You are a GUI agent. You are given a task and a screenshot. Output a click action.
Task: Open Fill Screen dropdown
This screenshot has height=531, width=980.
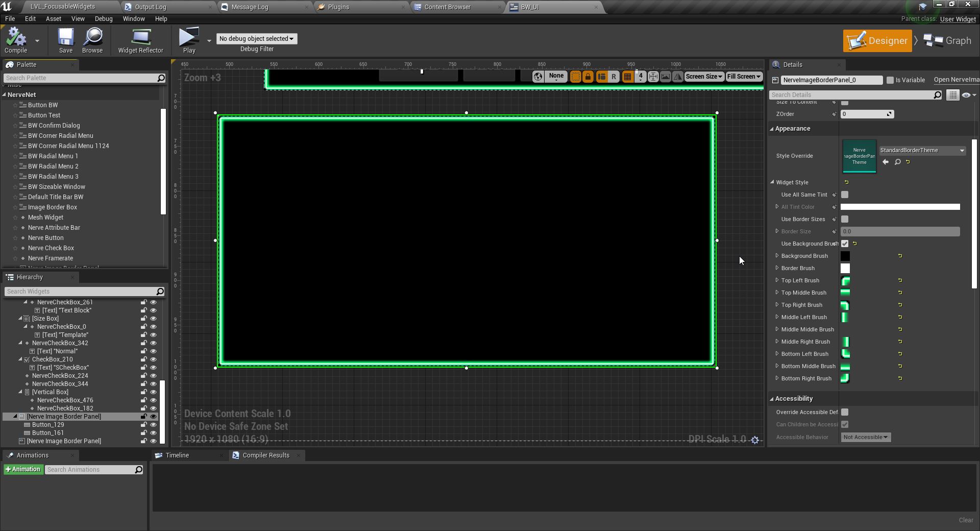pyautogui.click(x=744, y=77)
